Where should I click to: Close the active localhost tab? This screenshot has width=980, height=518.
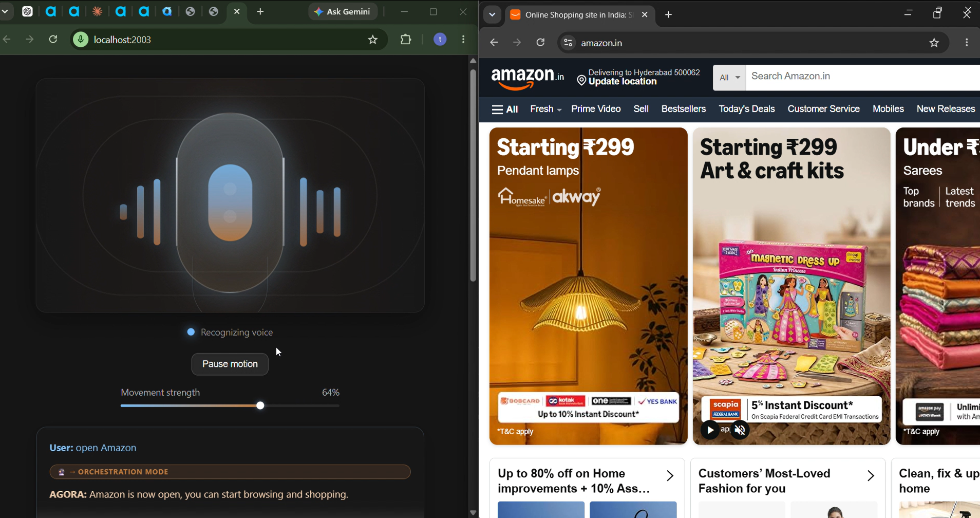pyautogui.click(x=237, y=11)
